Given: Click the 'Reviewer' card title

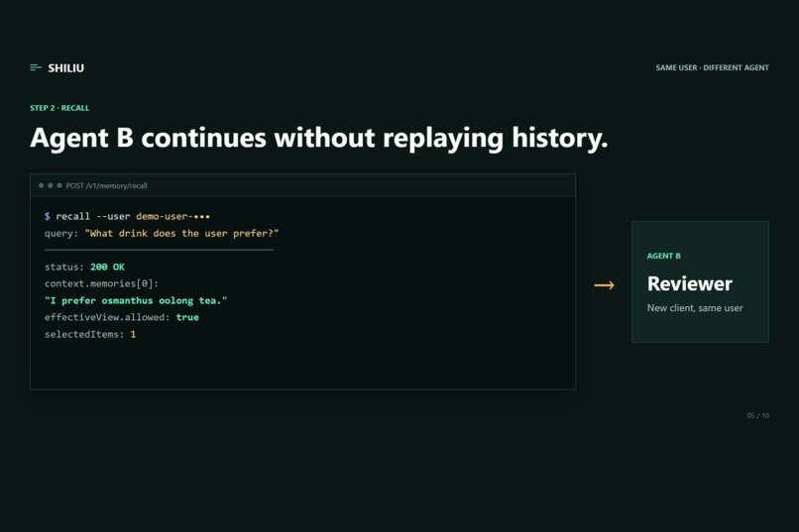Looking at the screenshot, I should click(689, 283).
